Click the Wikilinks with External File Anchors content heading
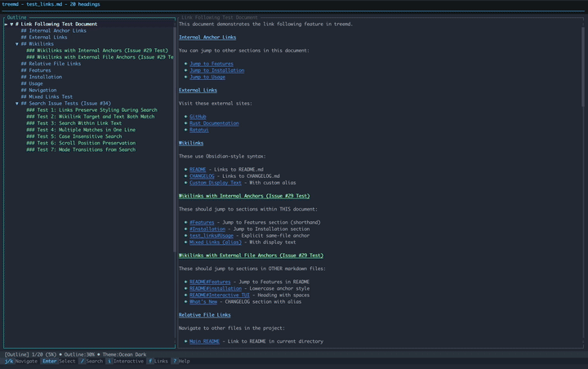The image size is (588, 369). (x=251, y=256)
